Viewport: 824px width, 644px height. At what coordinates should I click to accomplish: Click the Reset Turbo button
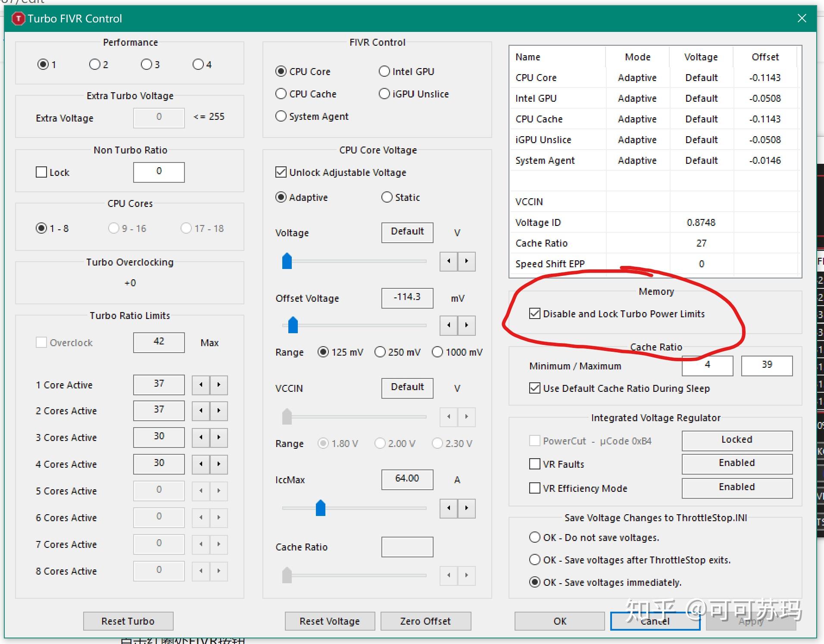[x=128, y=621]
